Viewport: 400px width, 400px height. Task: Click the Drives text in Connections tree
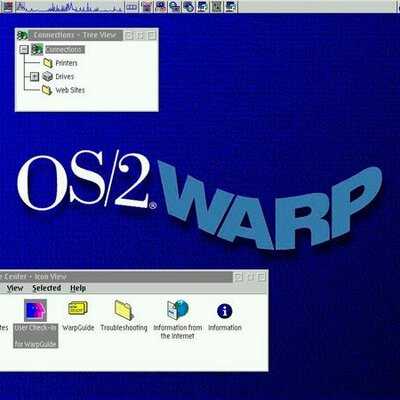tap(65, 77)
